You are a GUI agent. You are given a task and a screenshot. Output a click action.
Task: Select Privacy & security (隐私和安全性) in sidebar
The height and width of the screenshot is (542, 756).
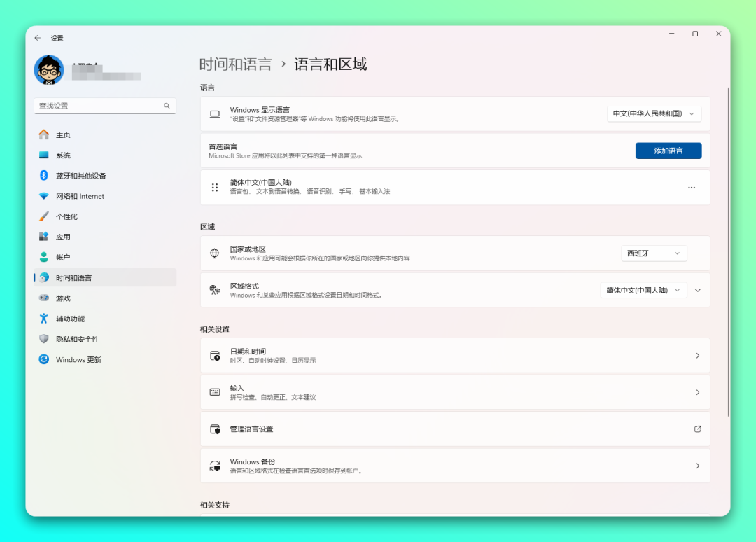[x=77, y=339]
